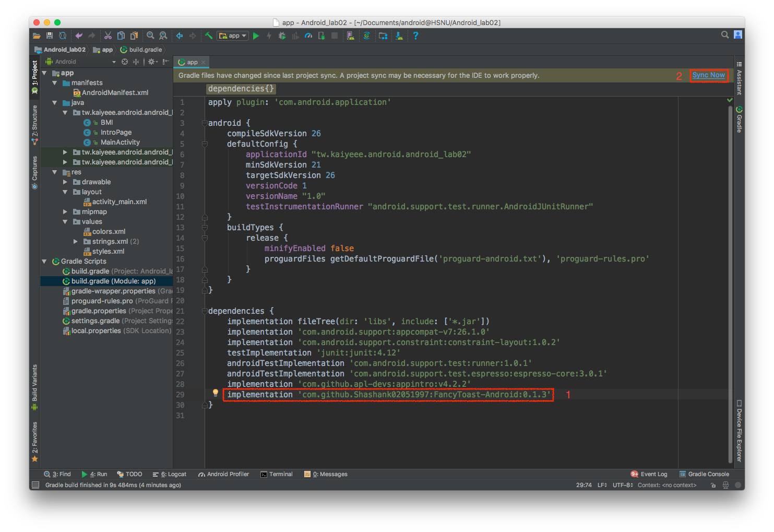
Task: Open the TODO tool window
Action: 129,474
